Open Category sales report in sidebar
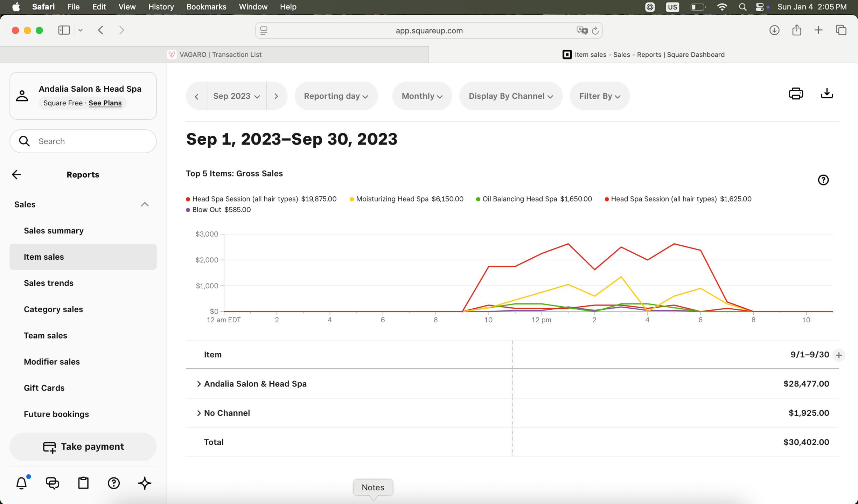The image size is (858, 504). [x=53, y=309]
